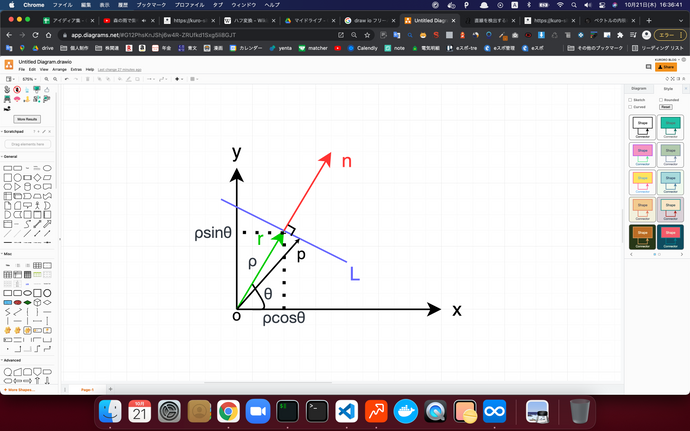
Task: Select the bidirectional arrow shape in General
Action: [37, 224]
